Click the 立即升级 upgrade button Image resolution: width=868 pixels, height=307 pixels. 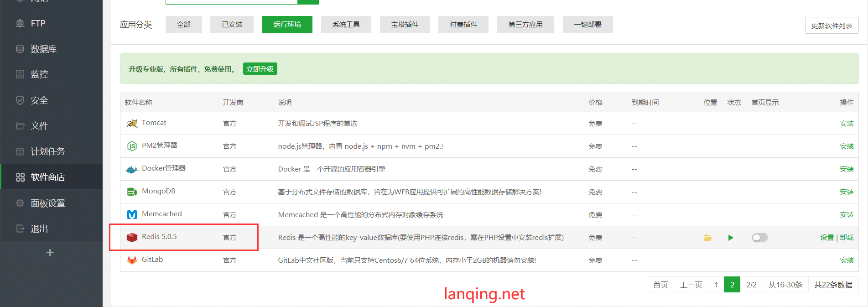[x=260, y=69]
